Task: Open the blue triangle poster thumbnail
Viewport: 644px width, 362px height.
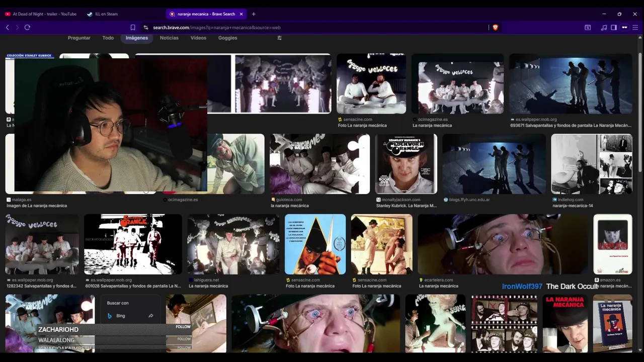Action: tap(315, 244)
